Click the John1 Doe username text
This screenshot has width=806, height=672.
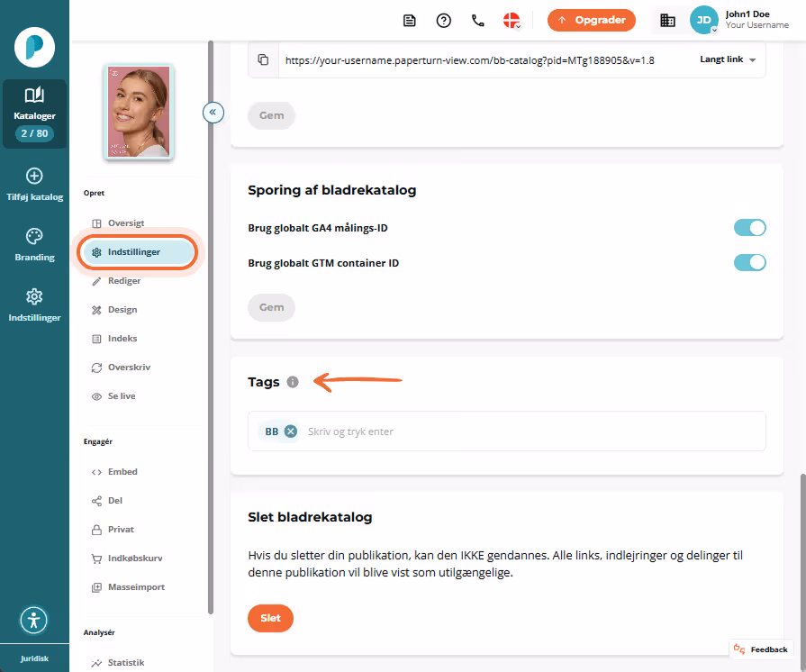pyautogui.click(x=747, y=14)
